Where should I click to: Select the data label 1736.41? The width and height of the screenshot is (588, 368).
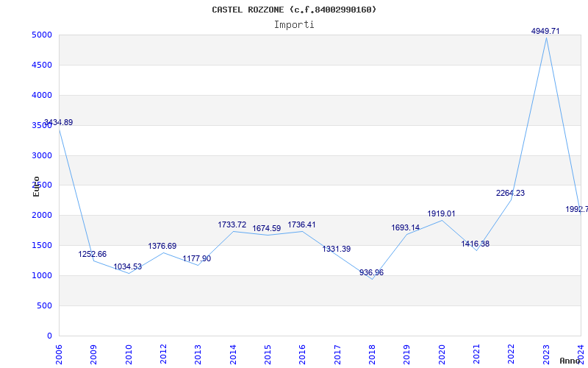(x=301, y=225)
